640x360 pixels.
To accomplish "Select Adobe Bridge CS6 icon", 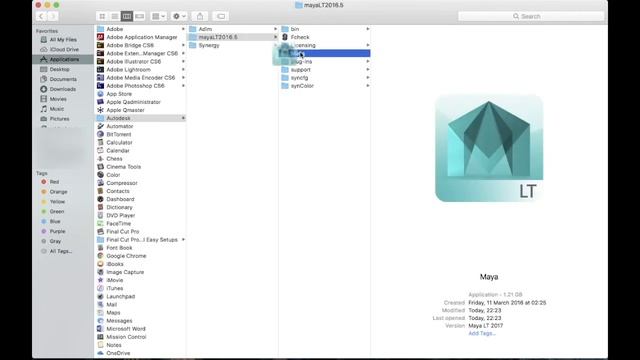I will tap(100, 45).
